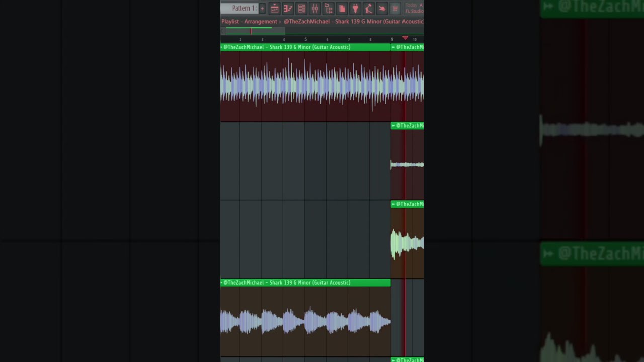Click the Playlist - Arrangement breadcrumb
Screen dimensions: 644x362
[x=249, y=22]
